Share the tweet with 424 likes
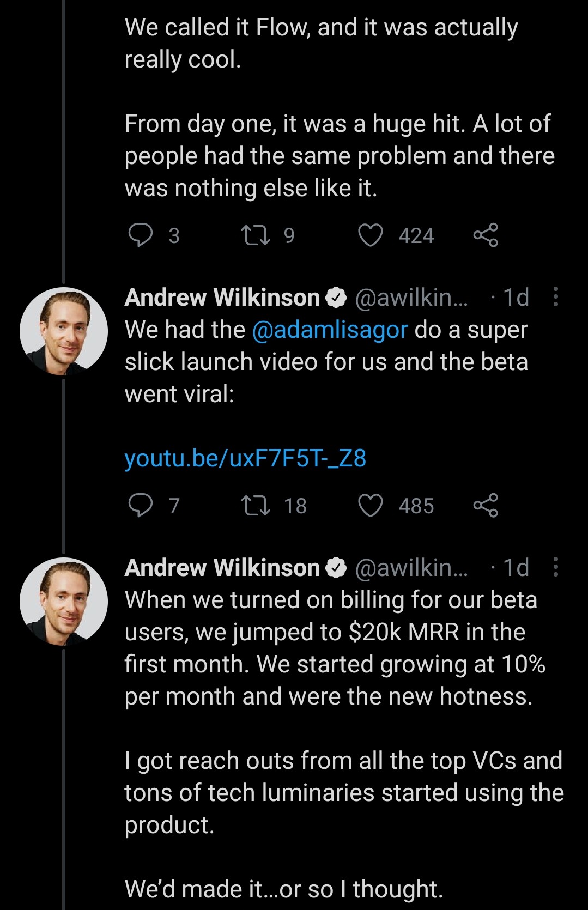Viewport: 588px width, 910px height. pyautogui.click(x=486, y=235)
